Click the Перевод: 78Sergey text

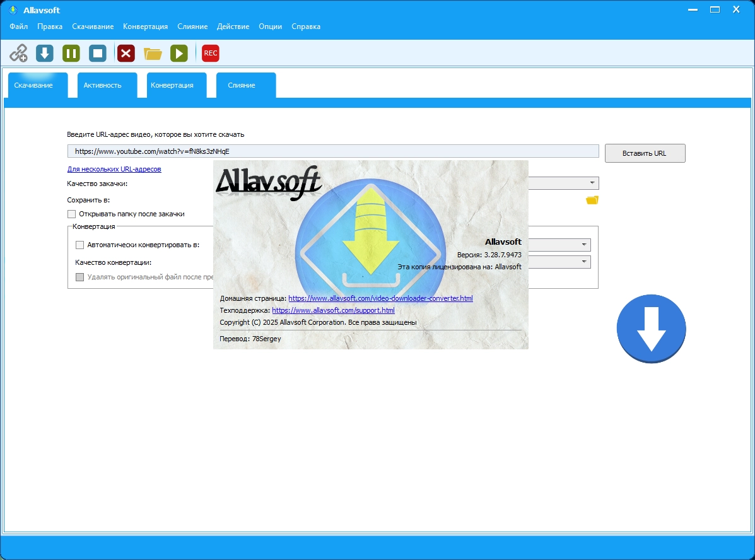click(250, 339)
